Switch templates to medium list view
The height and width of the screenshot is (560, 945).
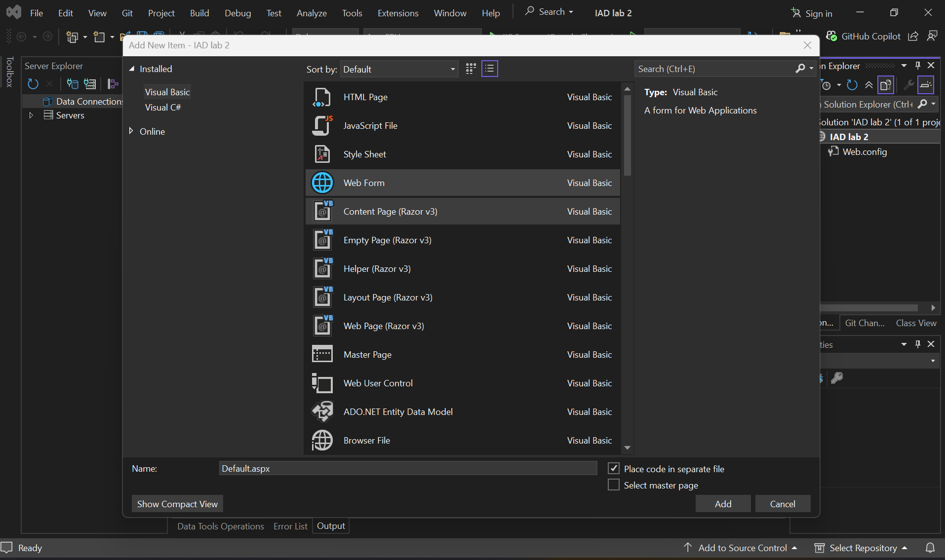(490, 69)
